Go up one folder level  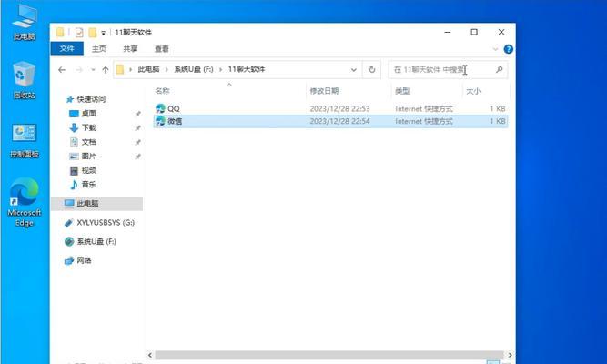click(106, 70)
